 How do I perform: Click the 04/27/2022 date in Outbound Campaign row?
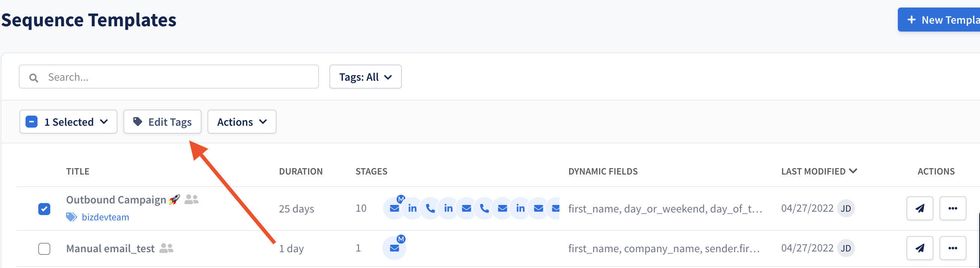click(x=807, y=208)
